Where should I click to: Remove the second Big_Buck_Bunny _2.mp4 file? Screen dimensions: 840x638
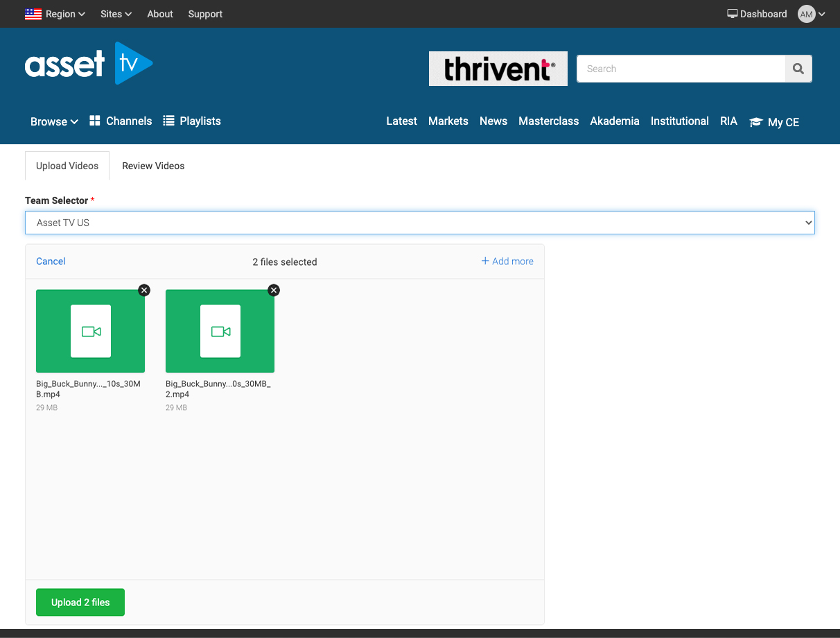pyautogui.click(x=274, y=290)
